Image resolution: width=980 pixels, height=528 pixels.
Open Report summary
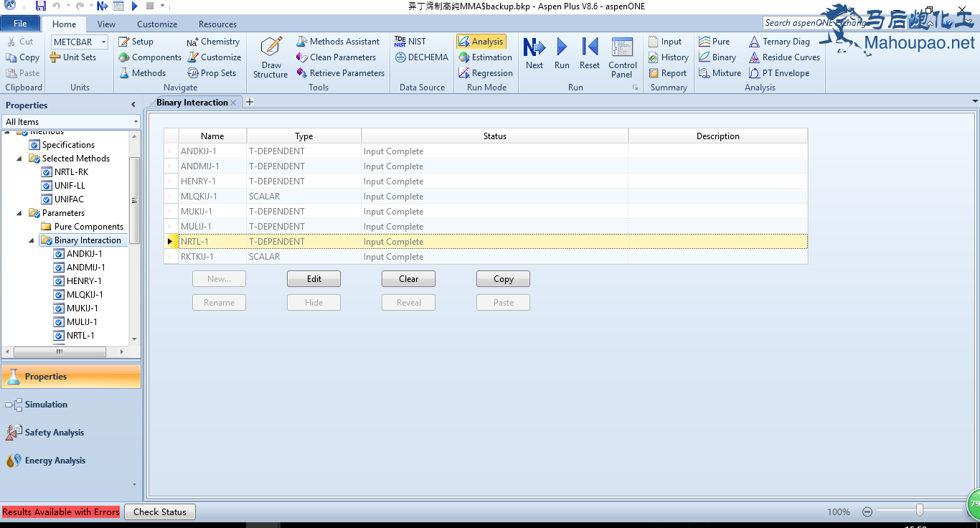click(667, 73)
